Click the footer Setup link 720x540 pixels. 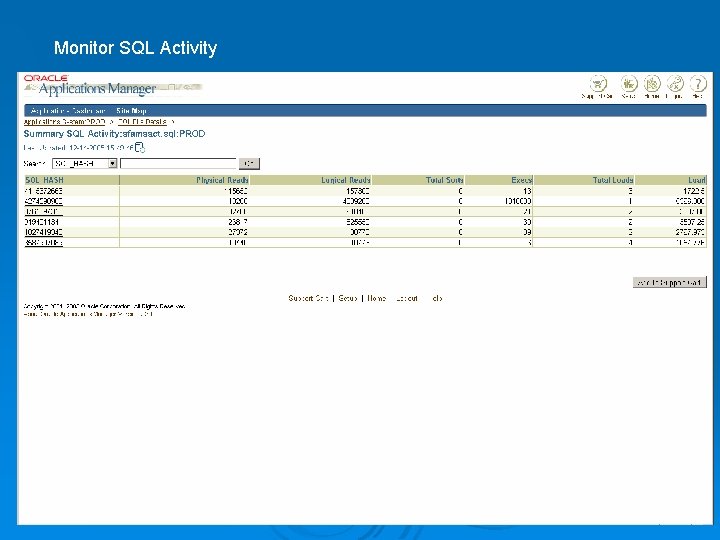point(348,298)
